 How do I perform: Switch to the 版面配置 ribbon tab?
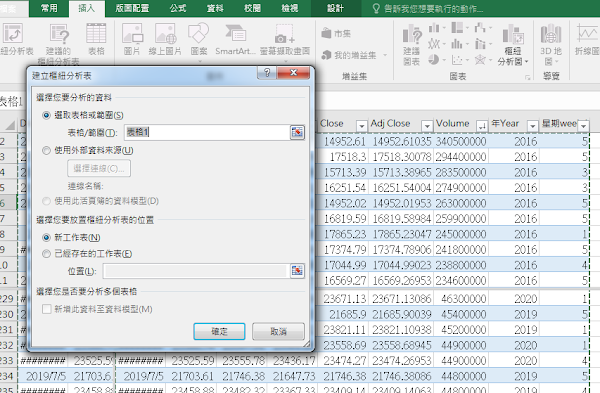tap(132, 8)
